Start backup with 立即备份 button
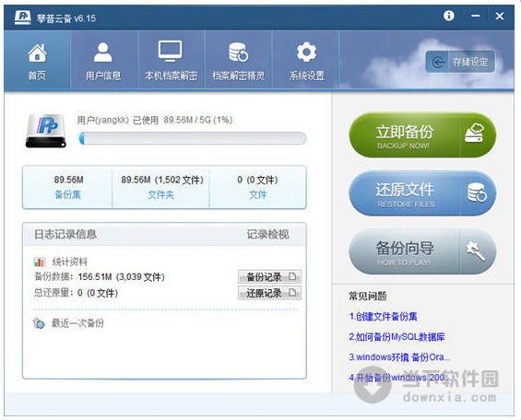521x420 pixels. click(422, 135)
